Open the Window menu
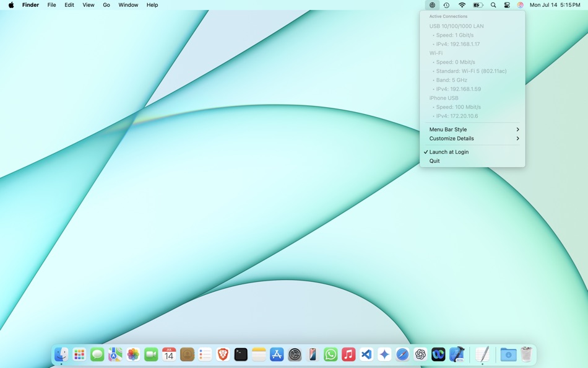This screenshot has width=588, height=368. tap(128, 5)
